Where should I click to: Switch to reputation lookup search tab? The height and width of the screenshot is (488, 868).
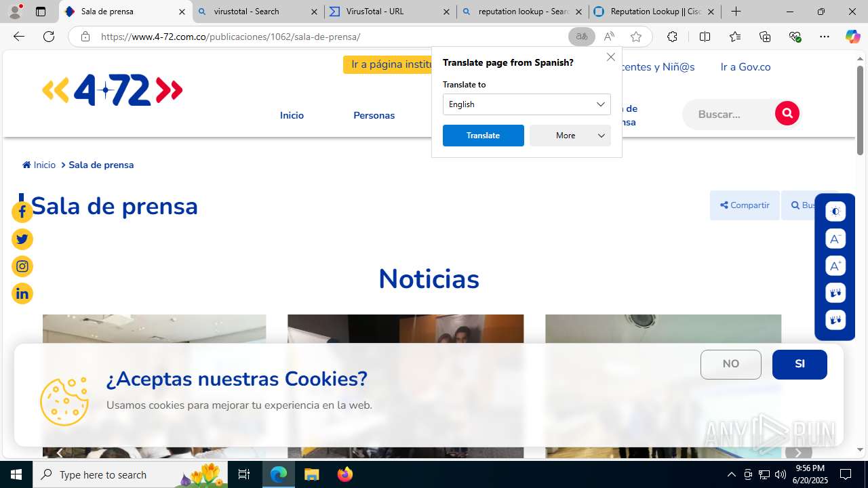tap(522, 12)
